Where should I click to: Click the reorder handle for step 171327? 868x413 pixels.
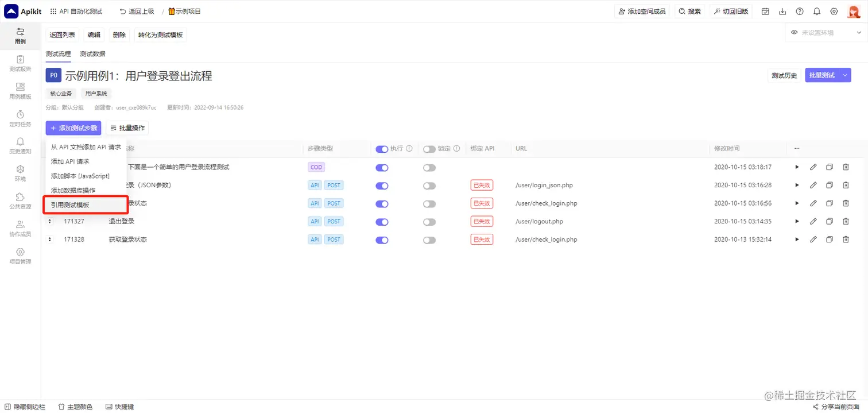50,221
